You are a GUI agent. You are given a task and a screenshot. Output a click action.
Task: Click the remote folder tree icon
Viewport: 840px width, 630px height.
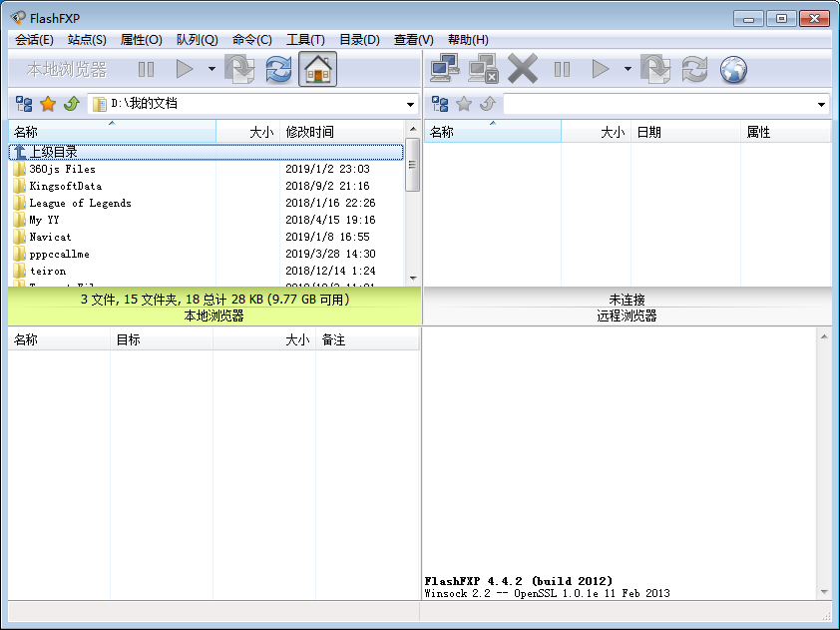(440, 104)
